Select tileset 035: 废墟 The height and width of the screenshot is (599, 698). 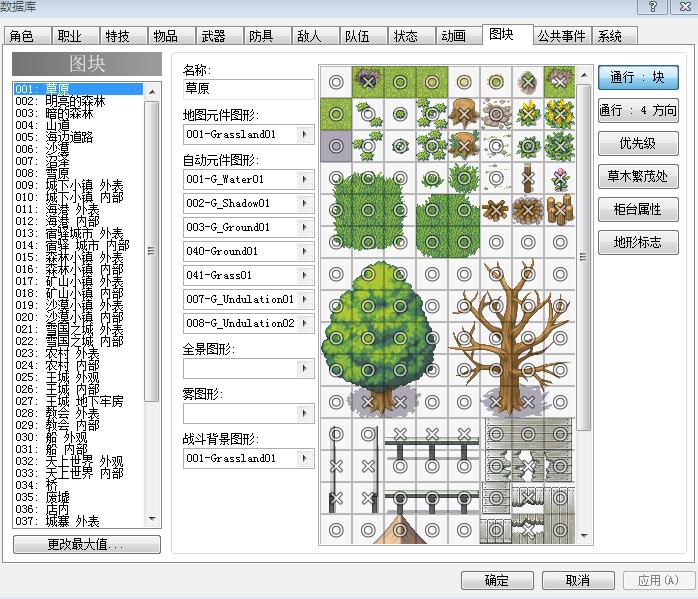[78, 497]
